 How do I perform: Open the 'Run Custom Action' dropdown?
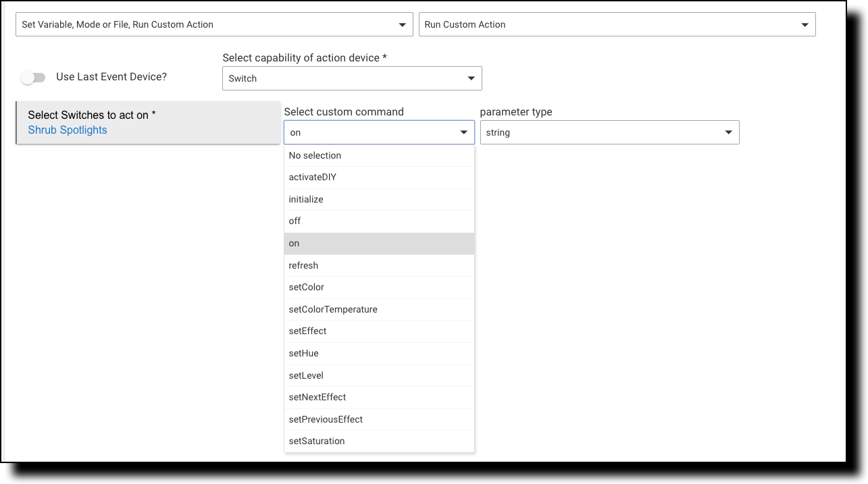point(617,24)
